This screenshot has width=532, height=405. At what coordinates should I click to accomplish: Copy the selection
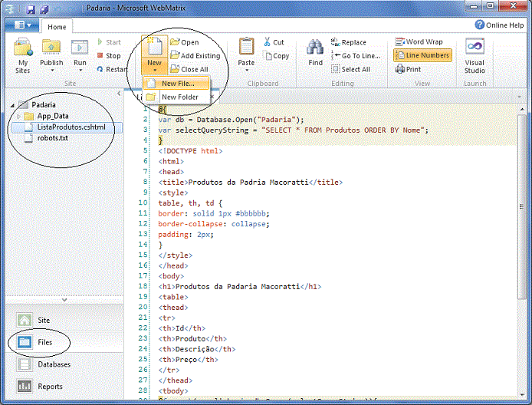point(277,56)
